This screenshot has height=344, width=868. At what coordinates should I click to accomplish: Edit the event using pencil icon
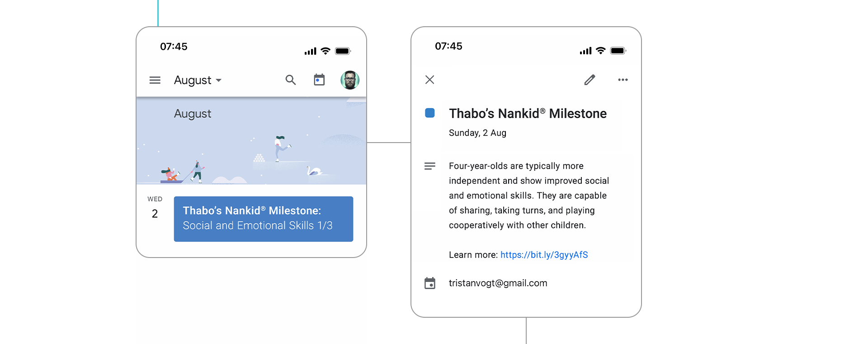[x=590, y=80]
